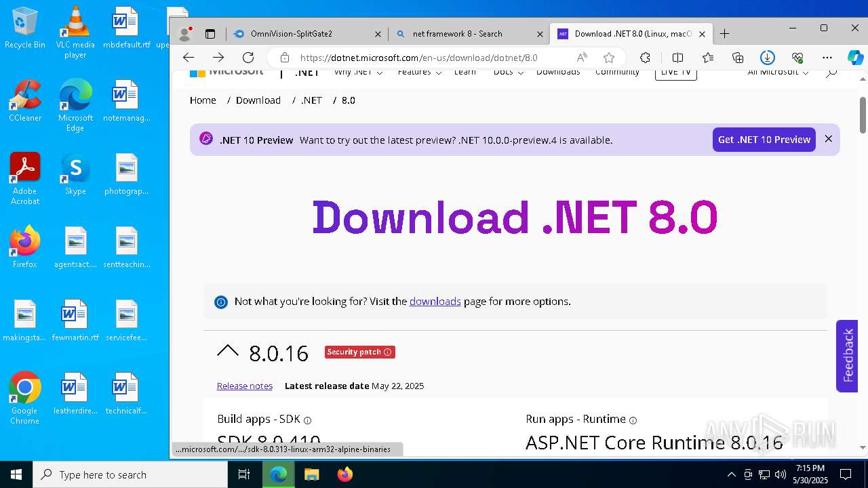Expand Docs dropdown in nav

507,72
